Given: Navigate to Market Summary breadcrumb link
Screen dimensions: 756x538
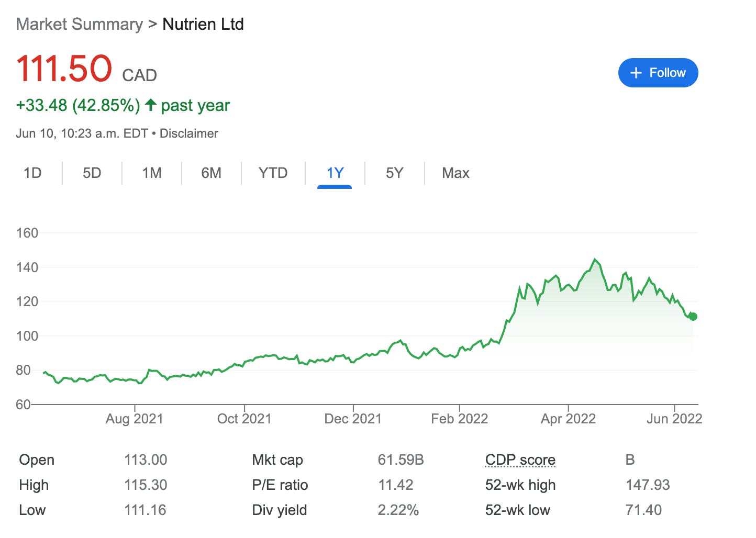Looking at the screenshot, I should coord(79,24).
